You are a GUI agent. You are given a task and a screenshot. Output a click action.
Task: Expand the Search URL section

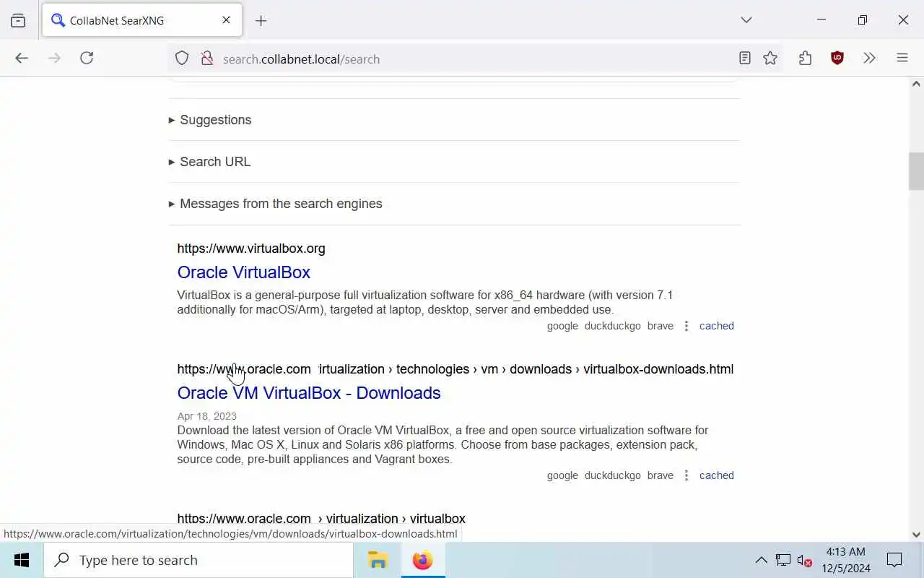[x=209, y=162]
